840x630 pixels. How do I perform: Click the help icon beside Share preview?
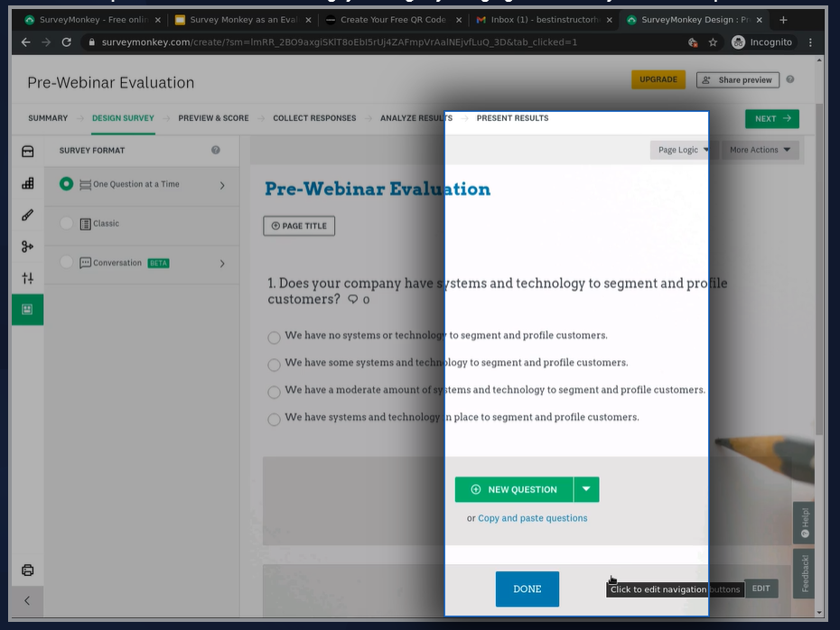(x=790, y=79)
